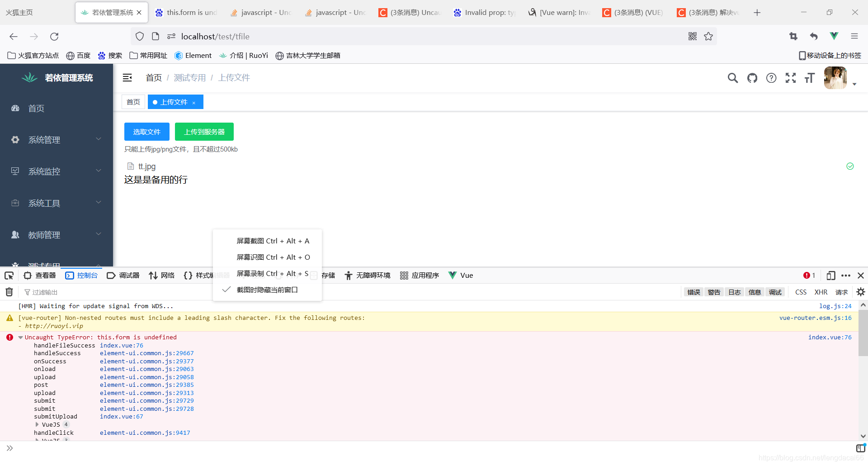868x466 pixels.
Task: Expand the 系统工具 sidebar menu
Action: click(x=57, y=203)
